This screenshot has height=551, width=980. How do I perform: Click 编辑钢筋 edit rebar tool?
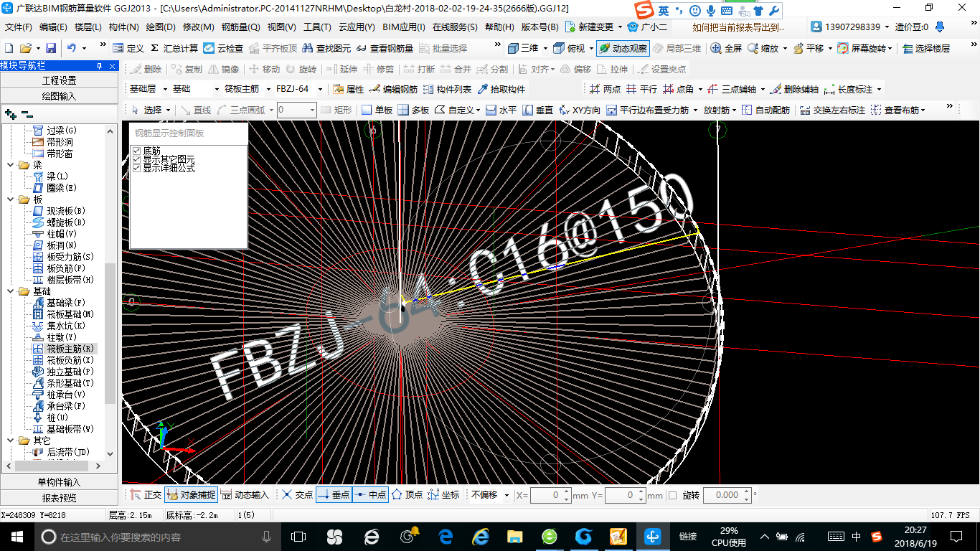tap(393, 89)
